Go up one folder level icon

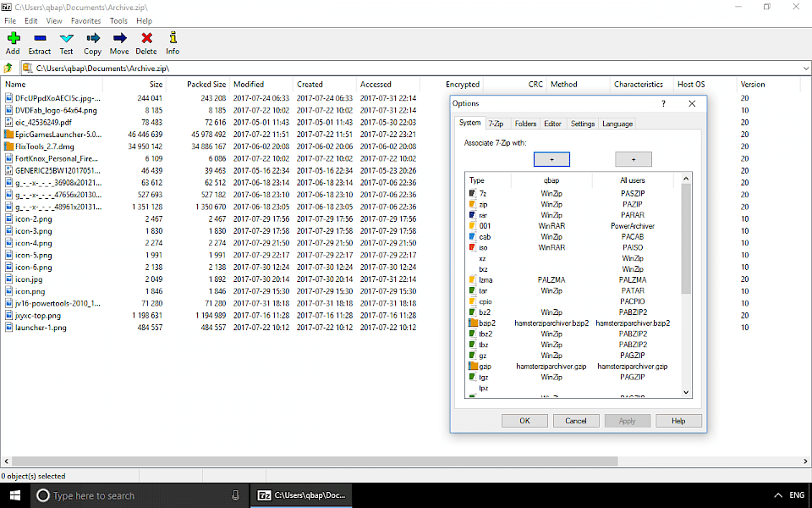click(x=8, y=68)
